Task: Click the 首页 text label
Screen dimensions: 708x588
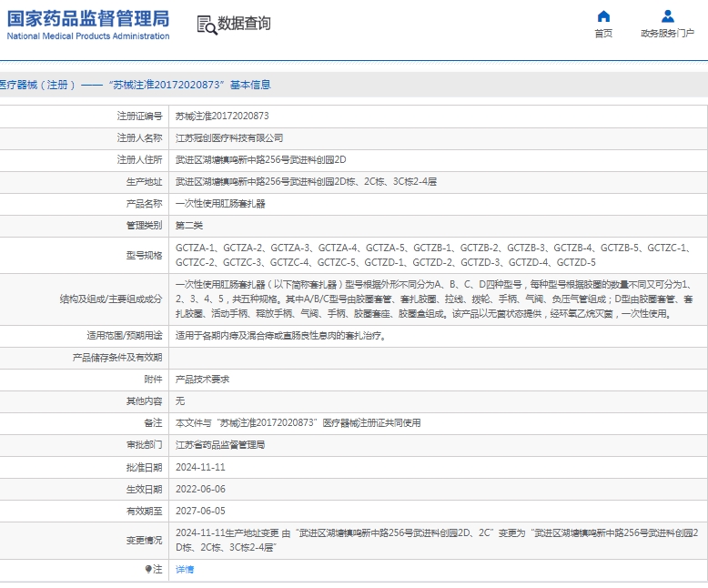Action: pos(603,34)
